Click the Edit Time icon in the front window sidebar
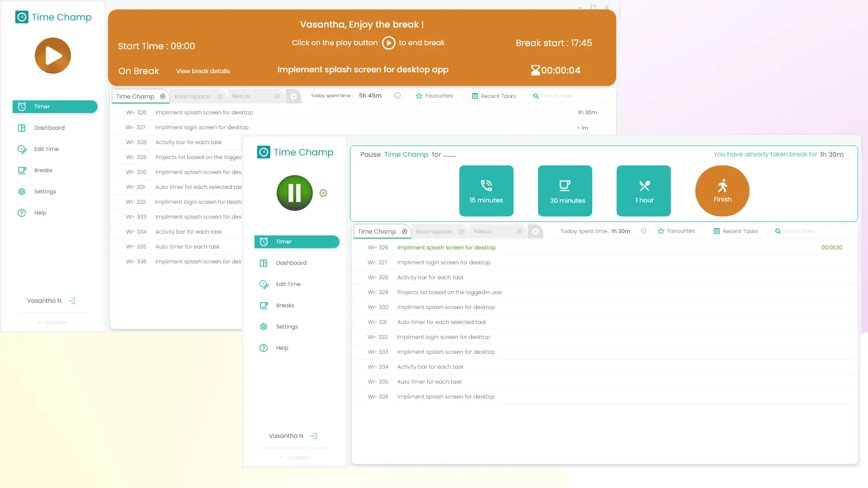868x488 pixels. [x=264, y=284]
